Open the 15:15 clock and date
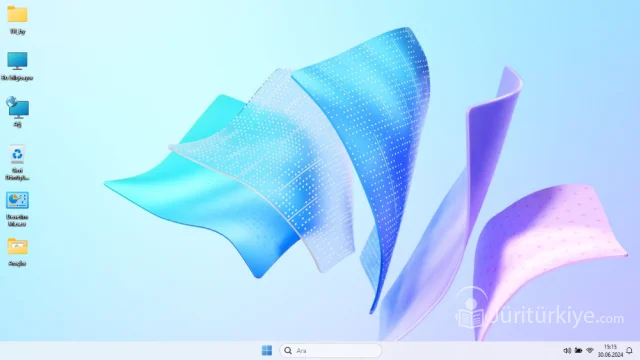This screenshot has height=360, width=640. coord(610,351)
